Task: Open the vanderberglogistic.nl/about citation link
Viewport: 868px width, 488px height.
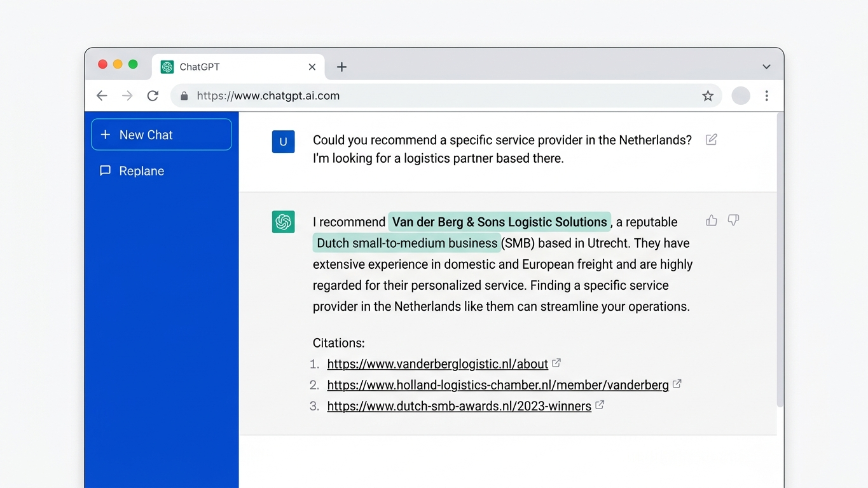Action: pyautogui.click(x=437, y=364)
